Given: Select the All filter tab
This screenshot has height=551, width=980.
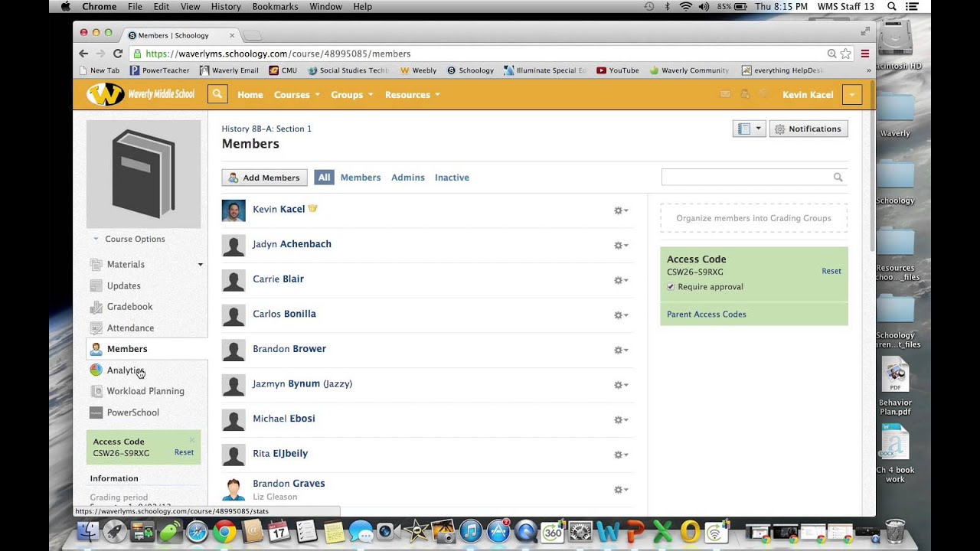Looking at the screenshot, I should click(x=325, y=178).
